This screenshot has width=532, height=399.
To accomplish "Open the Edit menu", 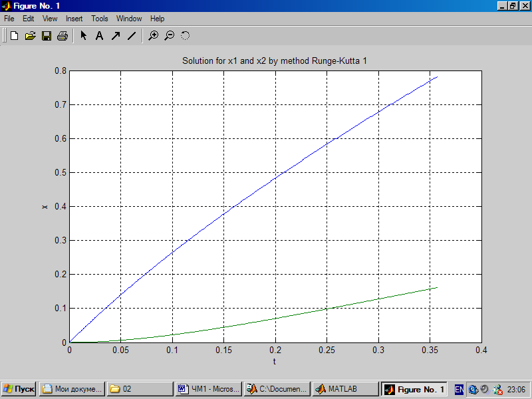I will (x=28, y=19).
